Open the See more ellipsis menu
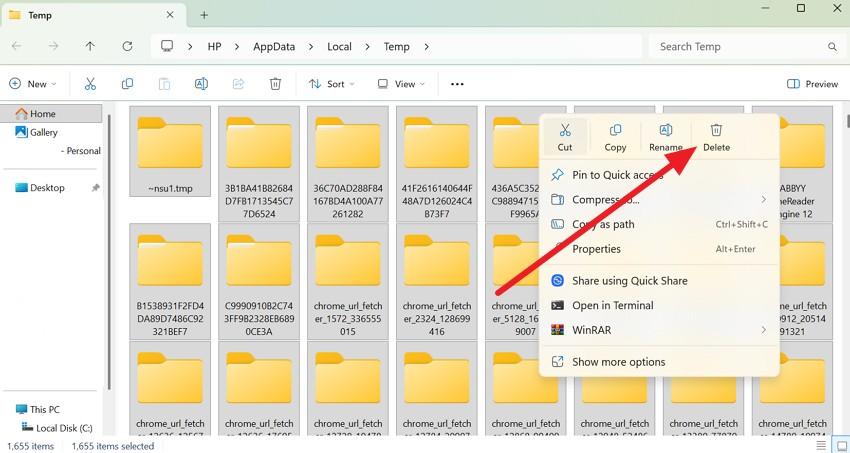This screenshot has height=453, width=850. coord(457,84)
